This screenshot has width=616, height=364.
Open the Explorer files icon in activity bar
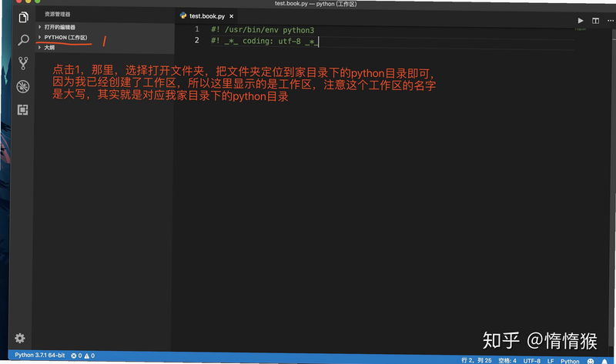[24, 17]
